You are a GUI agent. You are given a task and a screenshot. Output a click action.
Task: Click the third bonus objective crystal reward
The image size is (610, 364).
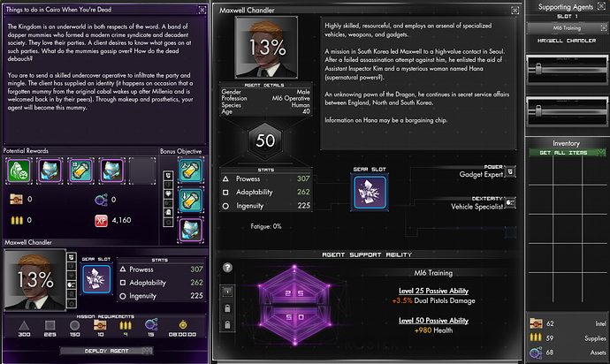tap(191, 231)
